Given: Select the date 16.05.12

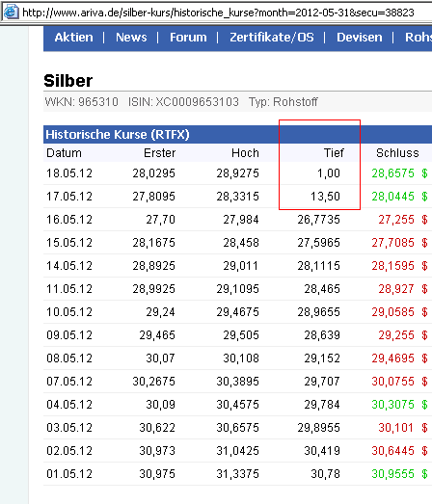Looking at the screenshot, I should coord(69,220).
